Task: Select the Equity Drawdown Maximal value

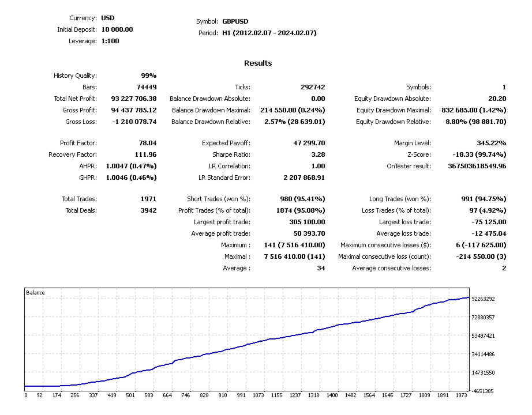Action: tap(474, 110)
